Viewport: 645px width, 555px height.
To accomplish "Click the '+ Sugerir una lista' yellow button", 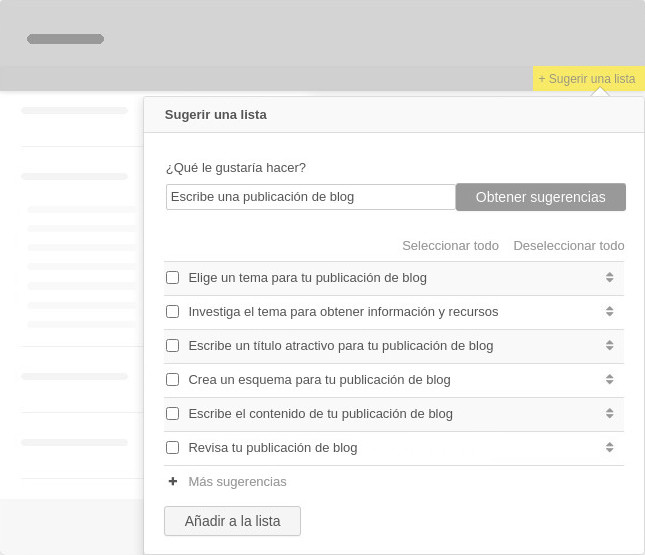I will 589,79.
